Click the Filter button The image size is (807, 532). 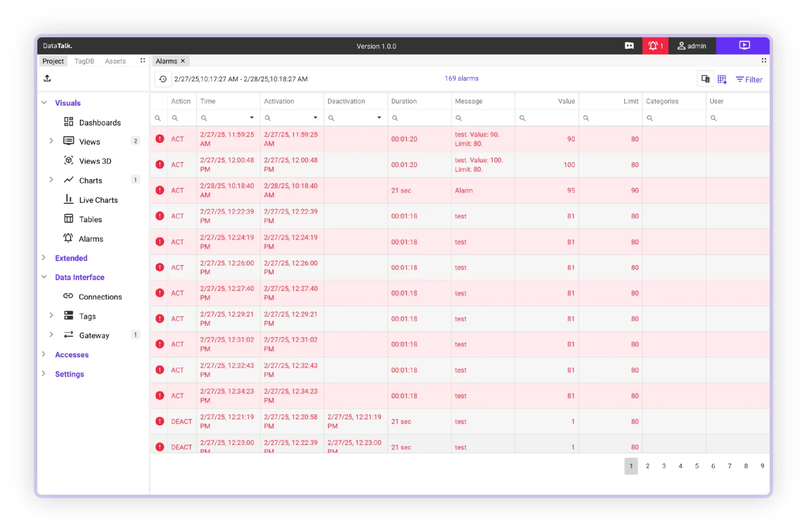tap(749, 79)
